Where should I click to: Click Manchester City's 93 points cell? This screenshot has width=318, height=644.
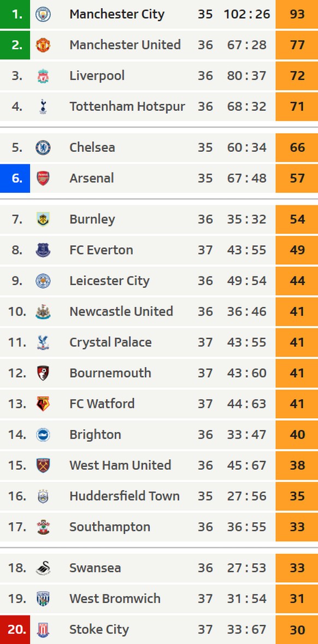click(x=297, y=14)
